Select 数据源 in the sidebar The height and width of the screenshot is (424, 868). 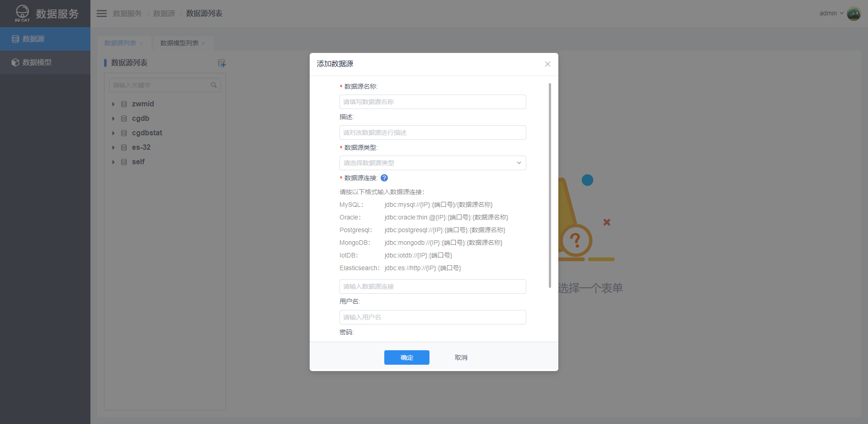45,39
